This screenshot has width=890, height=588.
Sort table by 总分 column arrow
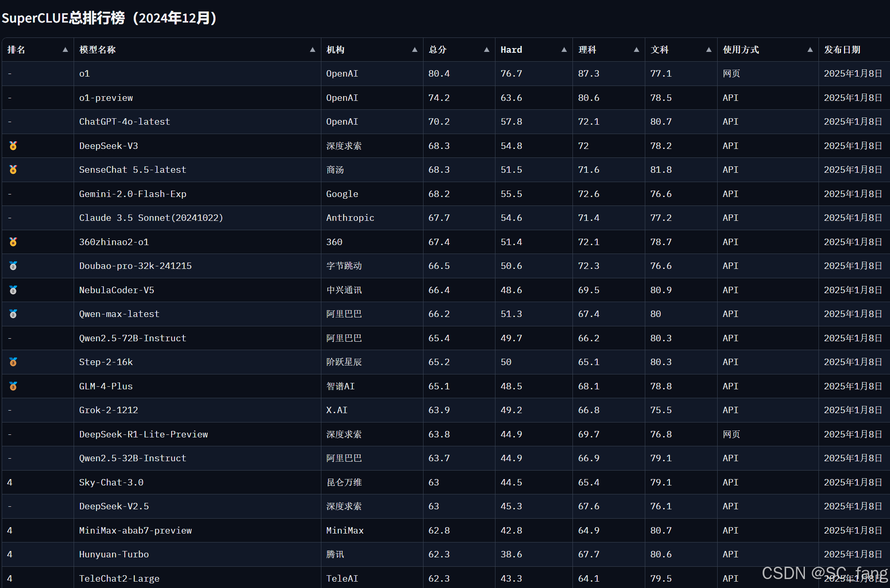486,50
